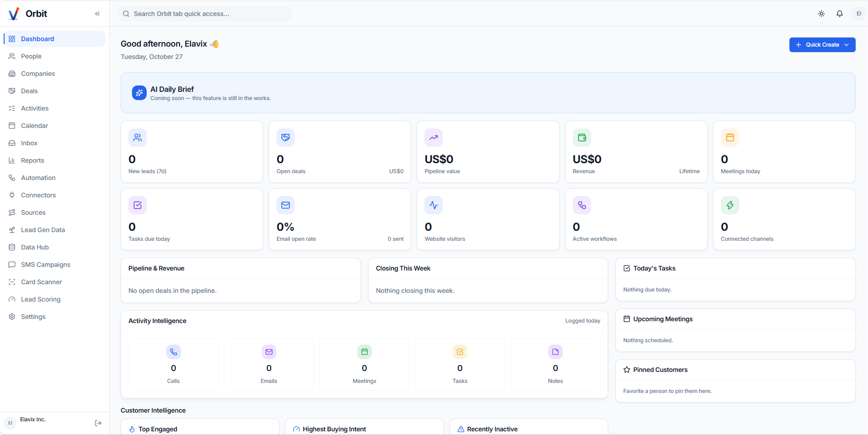
Task: Click the Customer Intelligence heading
Action: (x=153, y=410)
